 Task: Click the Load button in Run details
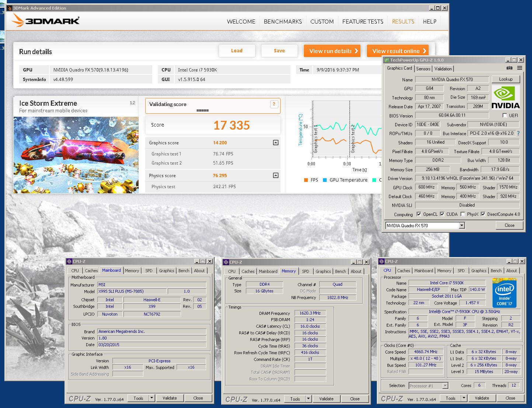click(237, 51)
